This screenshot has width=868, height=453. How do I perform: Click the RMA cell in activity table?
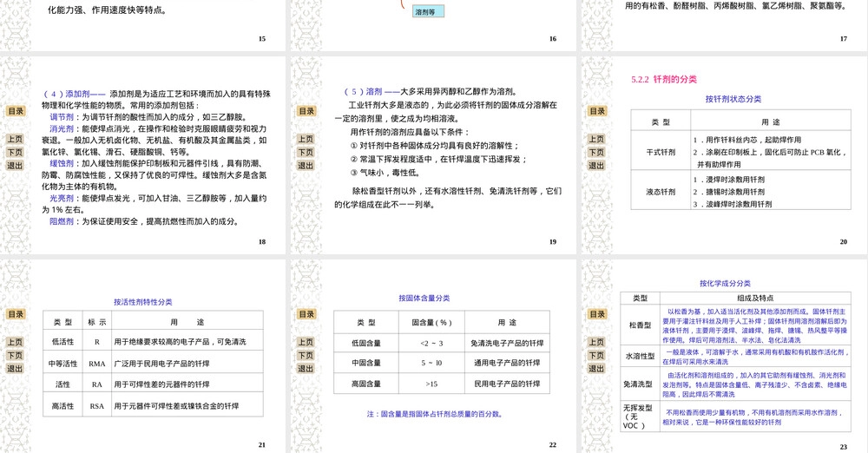pos(97,364)
